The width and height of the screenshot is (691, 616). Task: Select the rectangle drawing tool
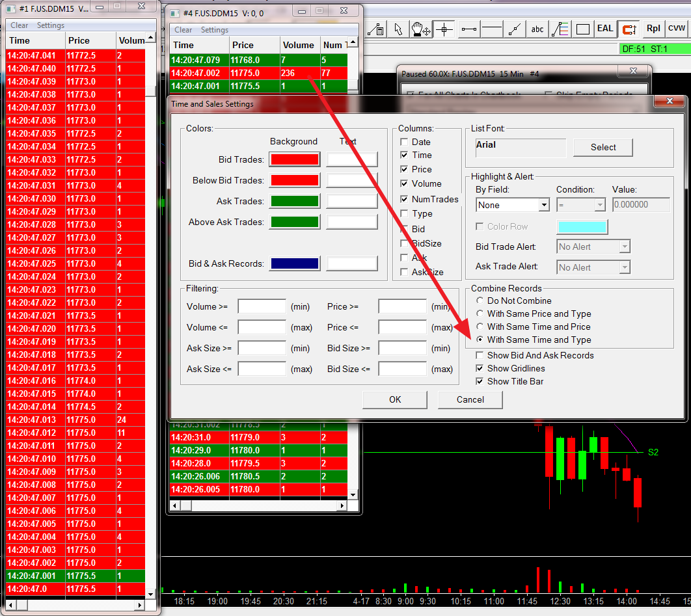(x=582, y=29)
